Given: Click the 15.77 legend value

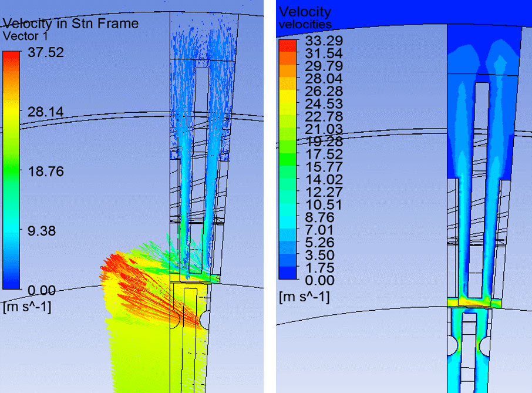Looking at the screenshot, I should pos(324,167).
